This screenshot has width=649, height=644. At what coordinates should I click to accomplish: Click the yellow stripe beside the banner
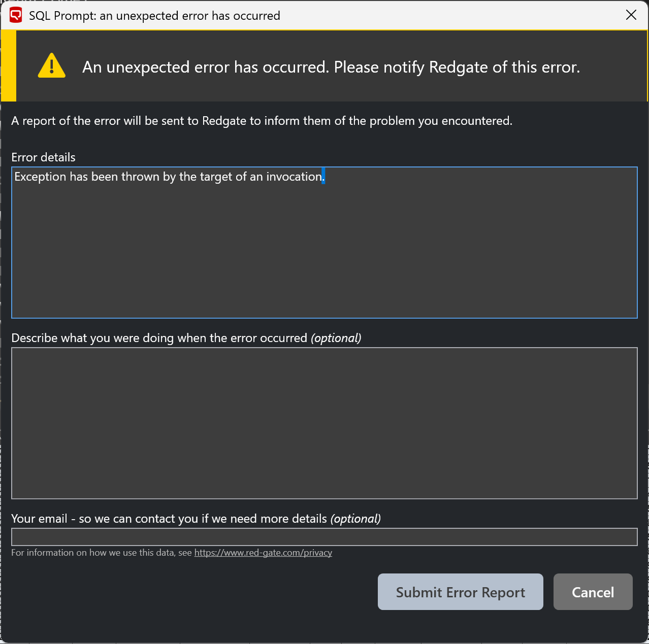pos(9,66)
